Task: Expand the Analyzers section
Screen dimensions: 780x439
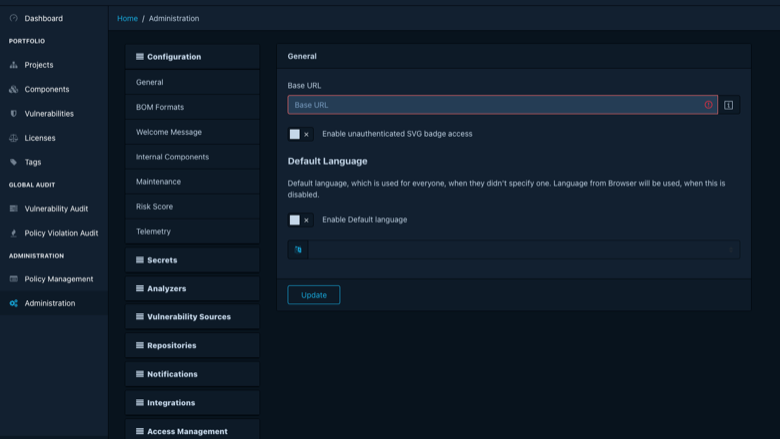Action: click(193, 288)
